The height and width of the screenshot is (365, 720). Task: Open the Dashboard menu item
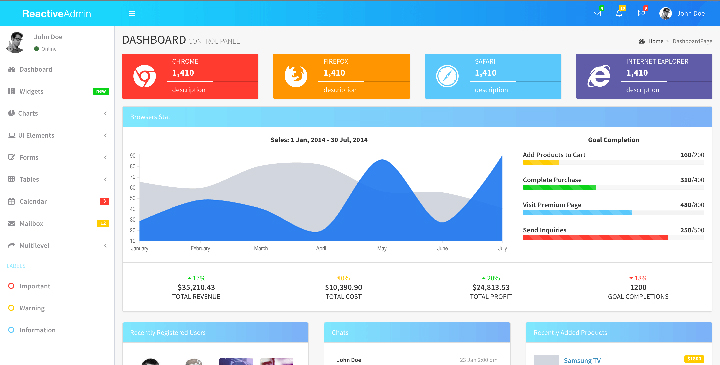pyautogui.click(x=57, y=69)
